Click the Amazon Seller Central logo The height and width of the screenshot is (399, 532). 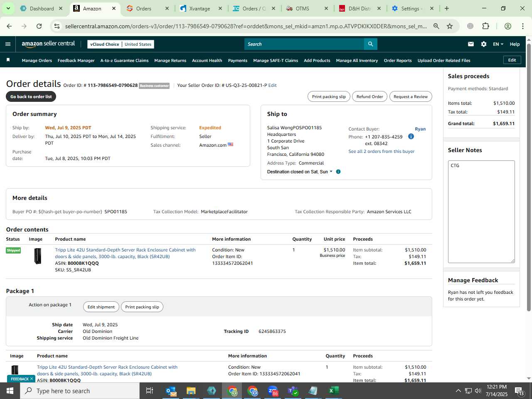pyautogui.click(x=48, y=44)
